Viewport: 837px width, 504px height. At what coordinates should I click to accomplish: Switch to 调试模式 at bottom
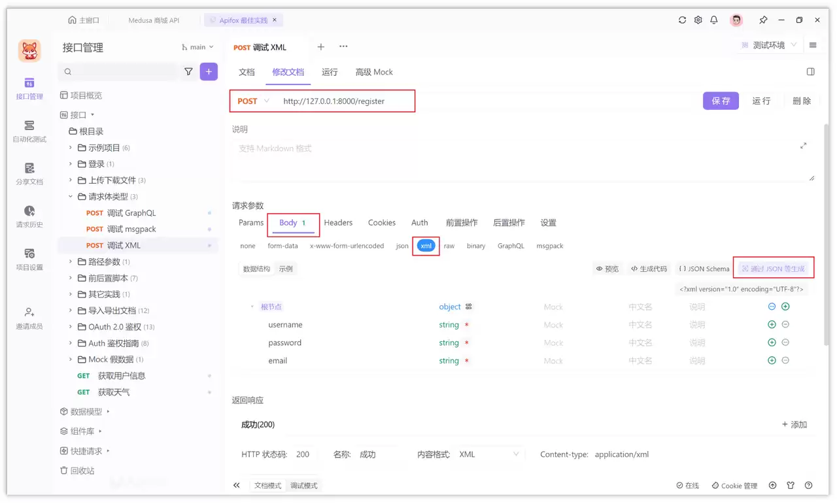pyautogui.click(x=304, y=486)
